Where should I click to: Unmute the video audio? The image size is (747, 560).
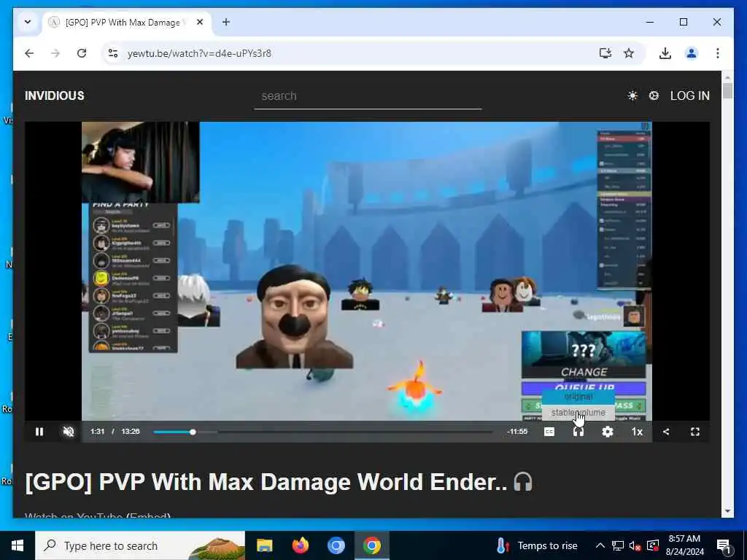click(69, 432)
